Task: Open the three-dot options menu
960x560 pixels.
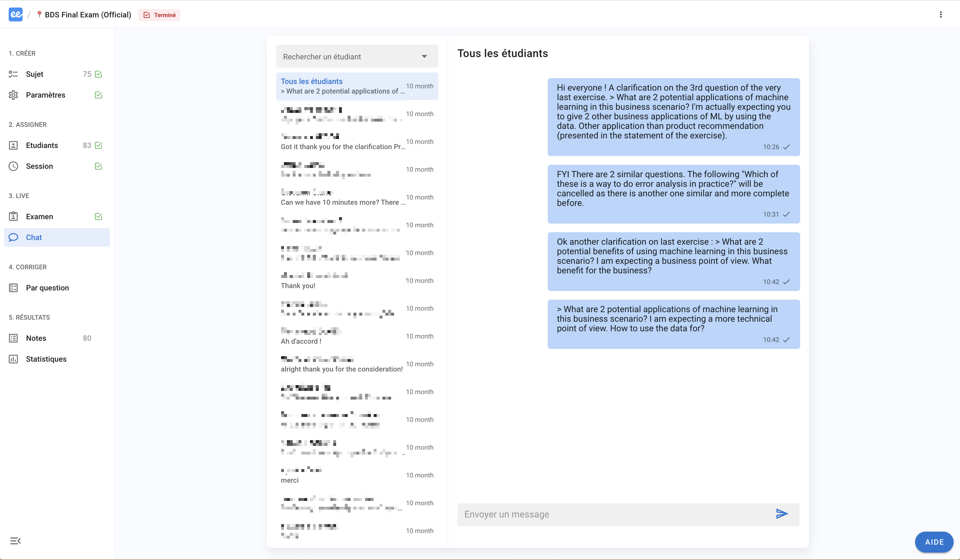Action: pyautogui.click(x=941, y=14)
